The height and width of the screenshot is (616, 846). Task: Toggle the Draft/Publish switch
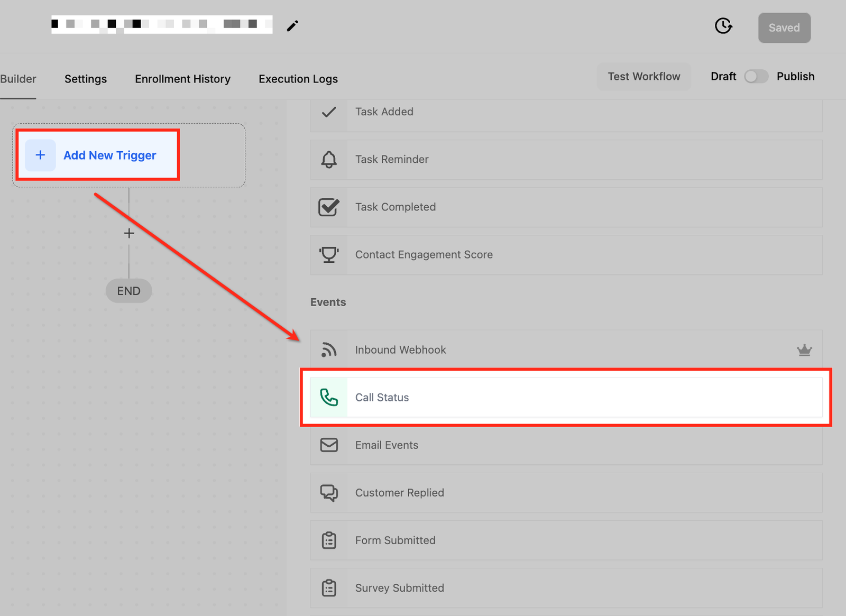(756, 77)
